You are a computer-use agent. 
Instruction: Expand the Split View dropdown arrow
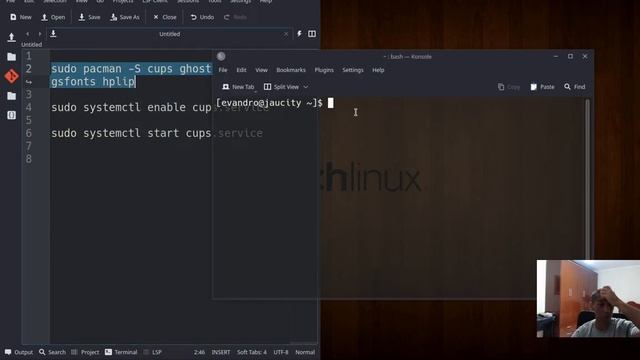(306, 87)
